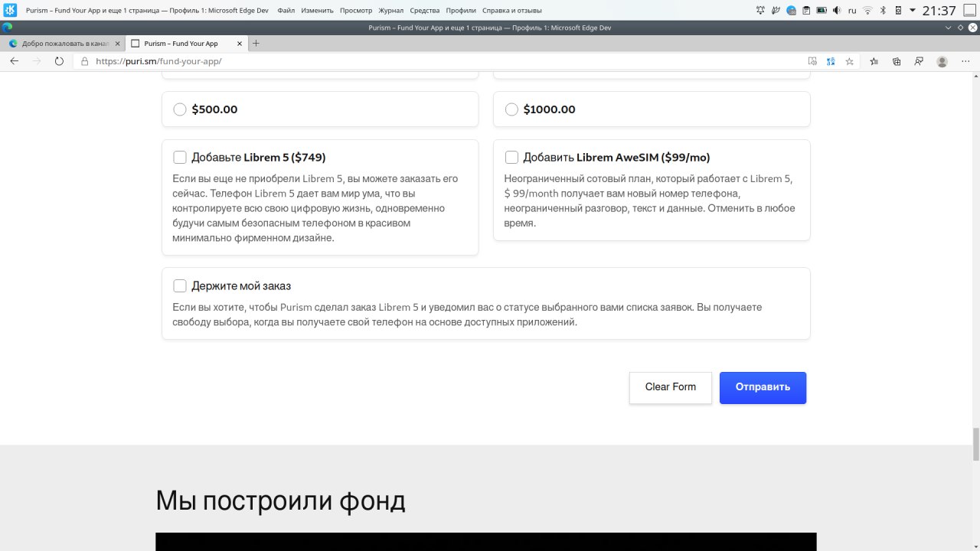Open the KDE application launcher
The image size is (980, 551).
pyautogui.click(x=10, y=10)
